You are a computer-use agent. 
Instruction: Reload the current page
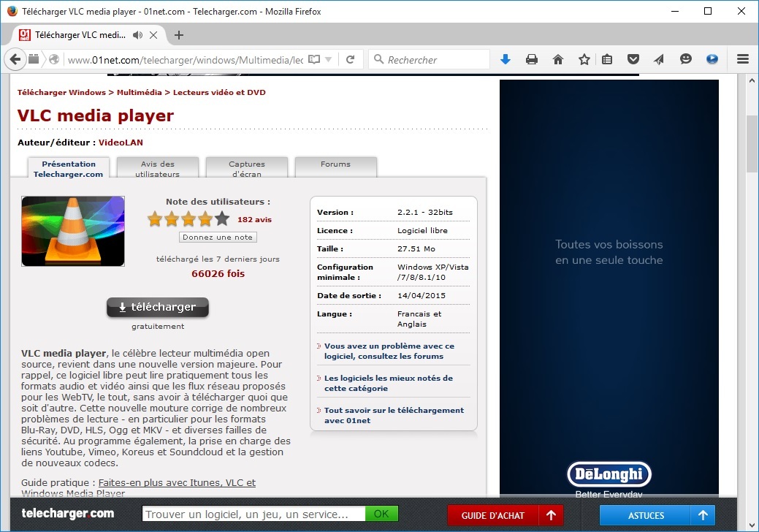click(351, 59)
